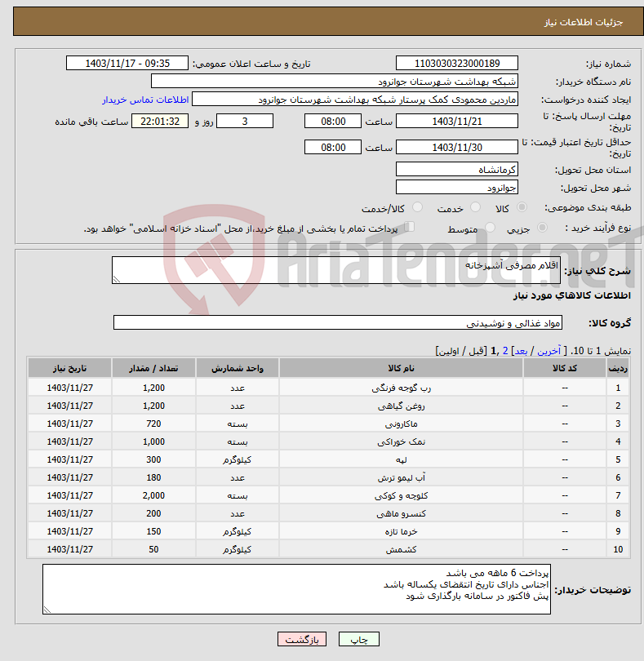Select the ماکارونی item cell
The width and height of the screenshot is (644, 661).
point(401,424)
